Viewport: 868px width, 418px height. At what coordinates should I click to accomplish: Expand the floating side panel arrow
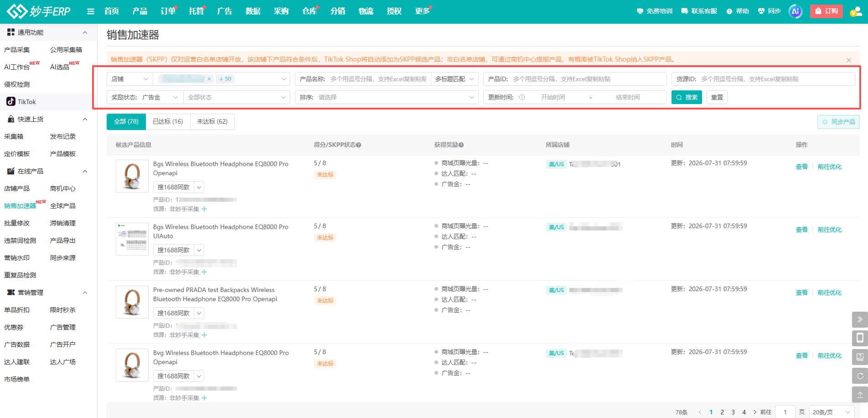[860, 319]
